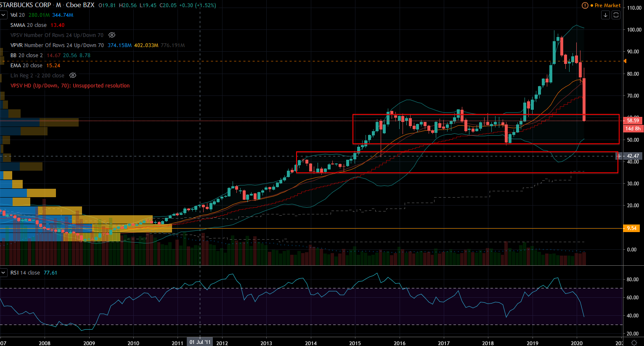This screenshot has width=644, height=346.
Task: Select the VPVR Number Of Rows legend
Action: coord(57,45)
